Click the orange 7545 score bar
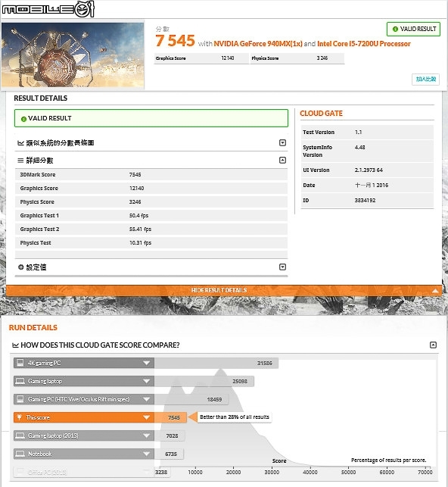The width and height of the screenshot is (448, 487). [170, 418]
